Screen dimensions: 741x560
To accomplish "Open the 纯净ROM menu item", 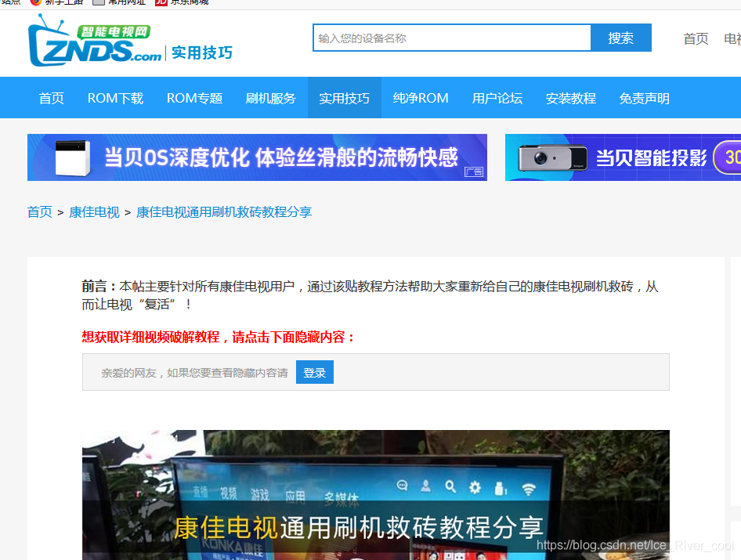I will [x=421, y=99].
